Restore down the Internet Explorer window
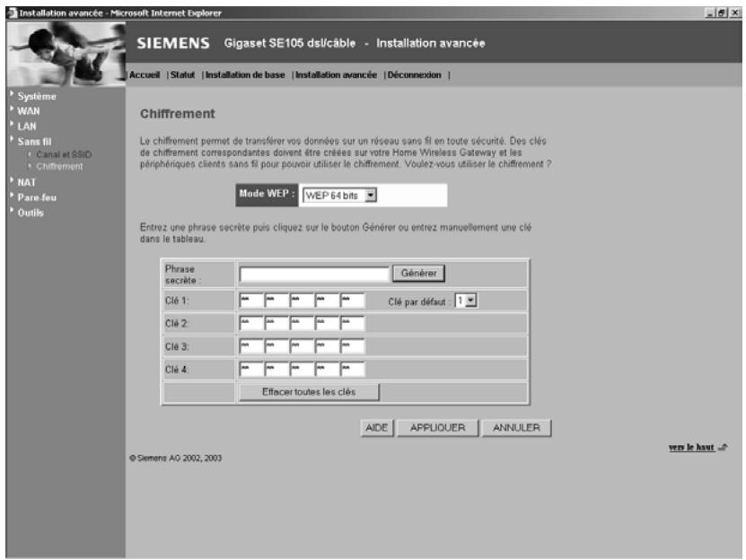The image size is (746, 560). (x=722, y=13)
